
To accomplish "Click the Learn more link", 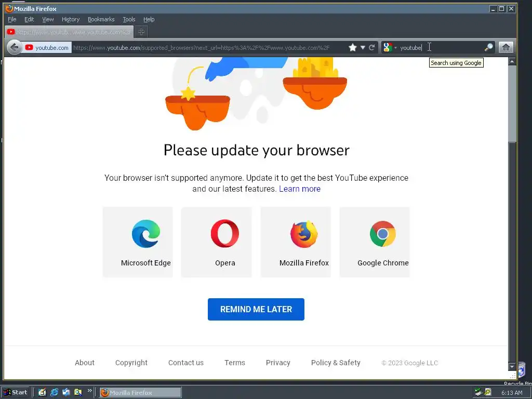I will click(300, 189).
